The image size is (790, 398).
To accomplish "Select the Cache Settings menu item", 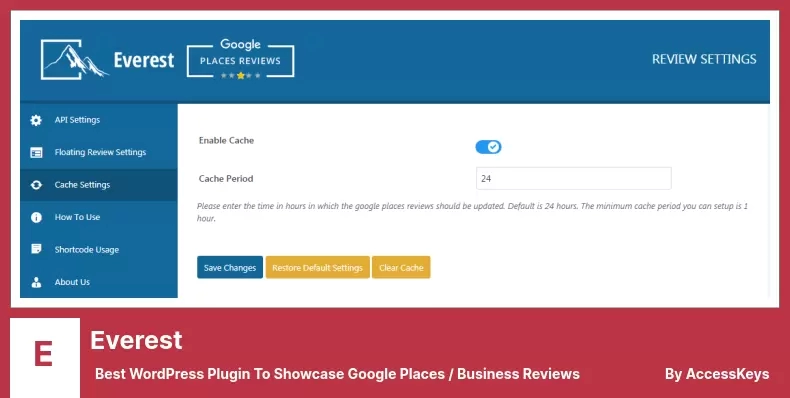I will [99, 185].
